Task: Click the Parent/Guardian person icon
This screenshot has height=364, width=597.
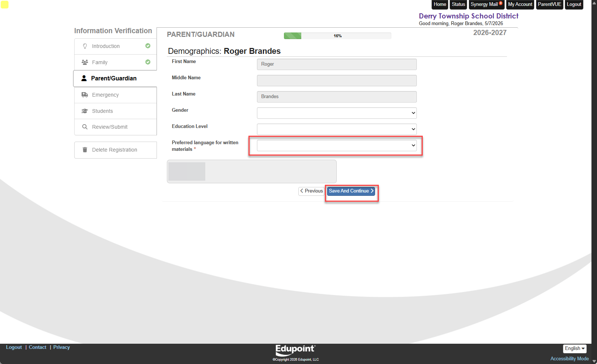Action: tap(84, 78)
